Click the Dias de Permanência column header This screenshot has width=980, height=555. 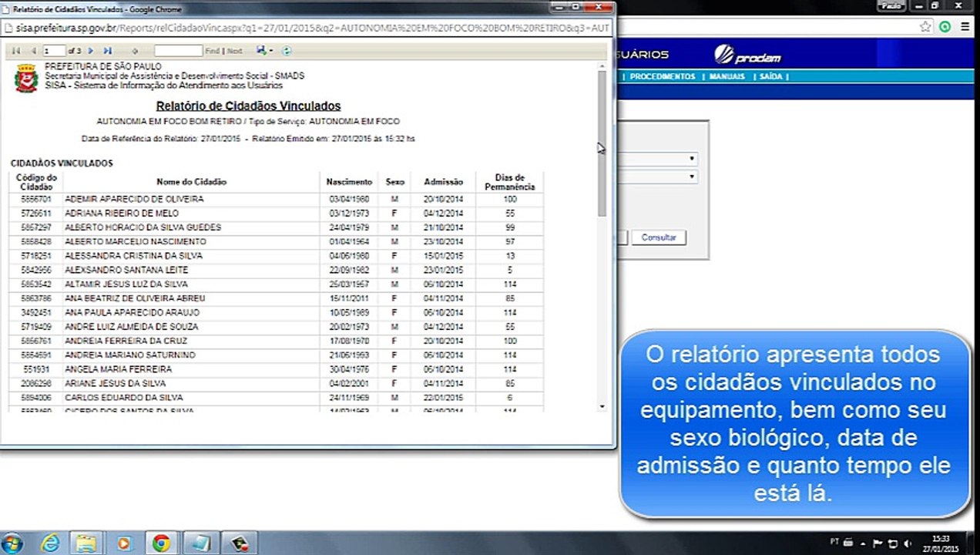pyautogui.click(x=509, y=182)
